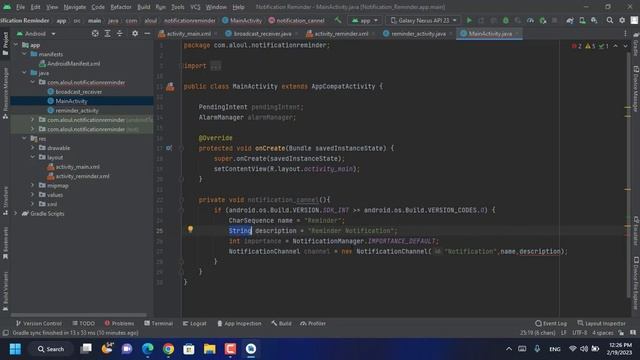The height and width of the screenshot is (360, 640).
Task: Go to next highlighted error arrow
Action: tap(625, 46)
